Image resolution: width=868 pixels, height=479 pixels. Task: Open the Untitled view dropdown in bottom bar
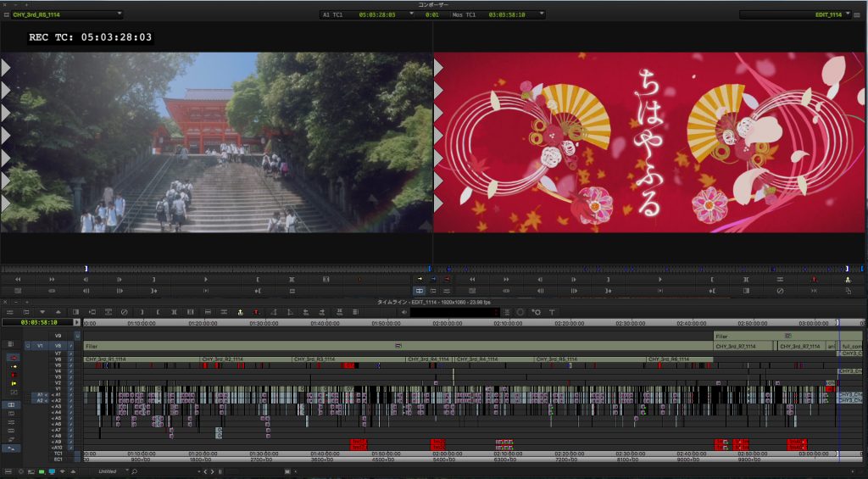[x=126, y=471]
